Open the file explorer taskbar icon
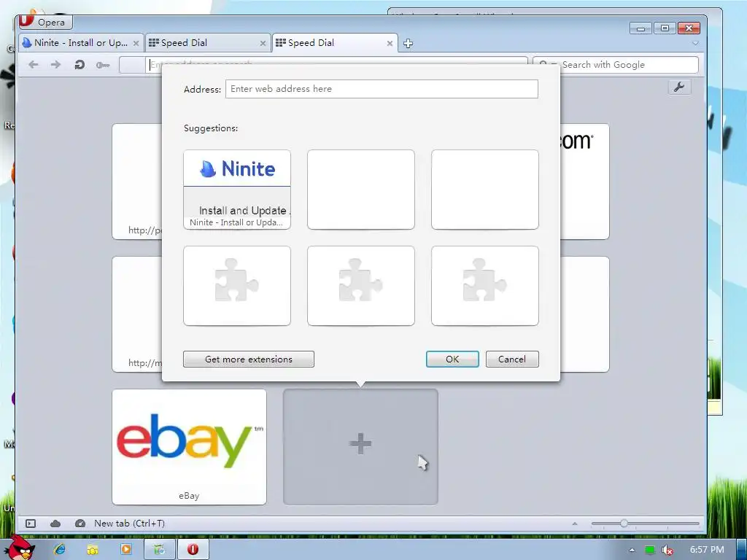Image resolution: width=747 pixels, height=560 pixels. click(93, 550)
